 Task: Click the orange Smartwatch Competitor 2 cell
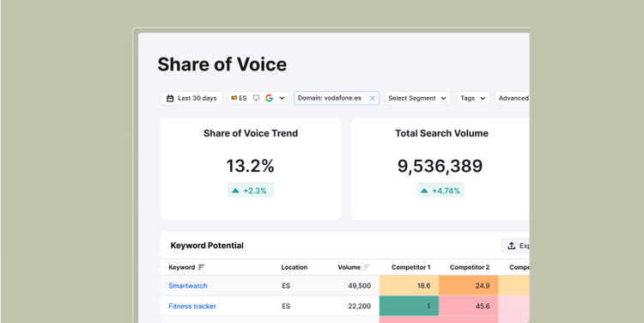pyautogui.click(x=469, y=285)
